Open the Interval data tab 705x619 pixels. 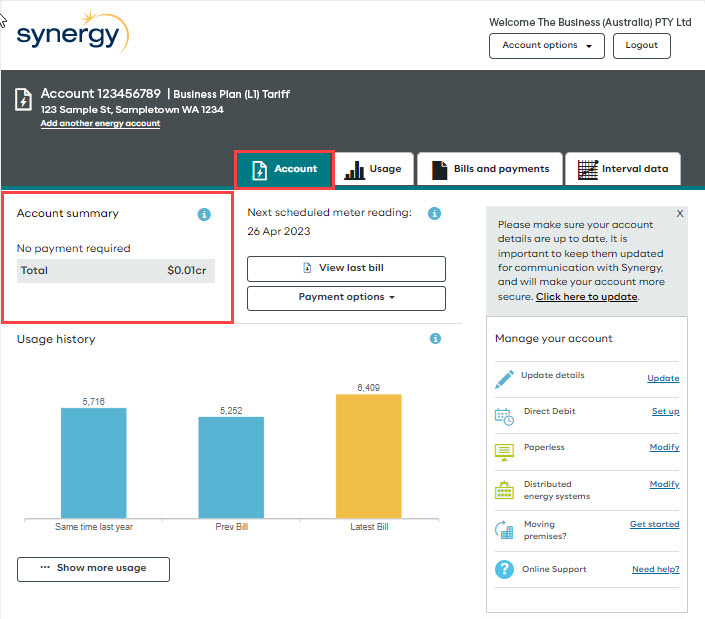[x=623, y=169]
